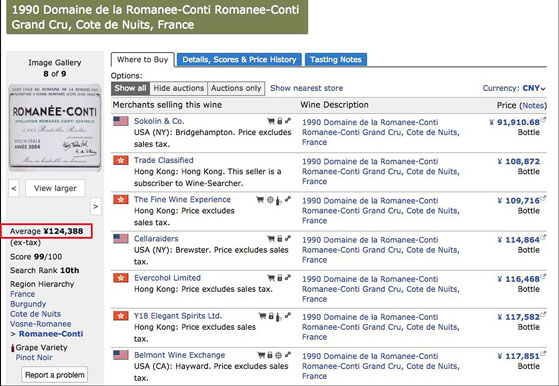Click the link icon for Evercohol Limited
Screen dimensions: 559x386
coord(288,277)
